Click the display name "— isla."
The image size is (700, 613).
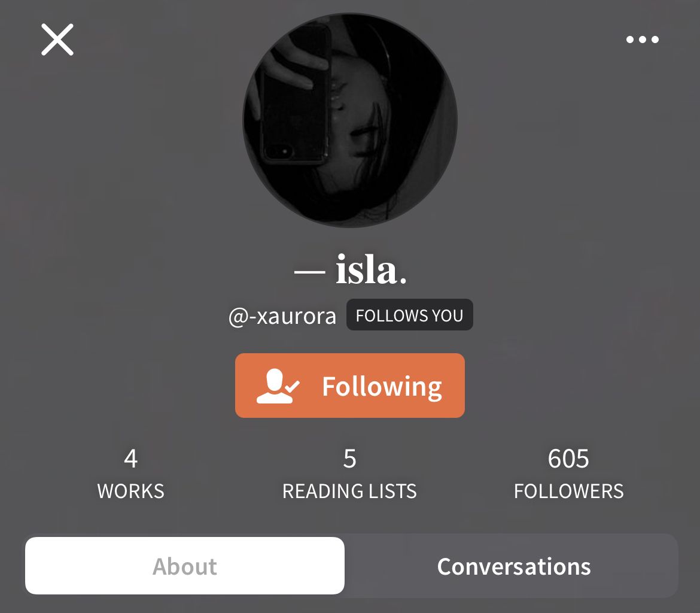[350, 269]
